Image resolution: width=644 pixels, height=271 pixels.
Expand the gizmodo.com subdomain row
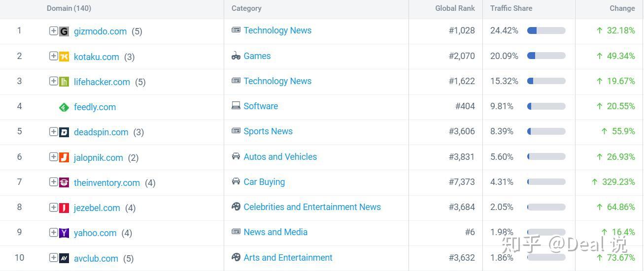click(53, 31)
